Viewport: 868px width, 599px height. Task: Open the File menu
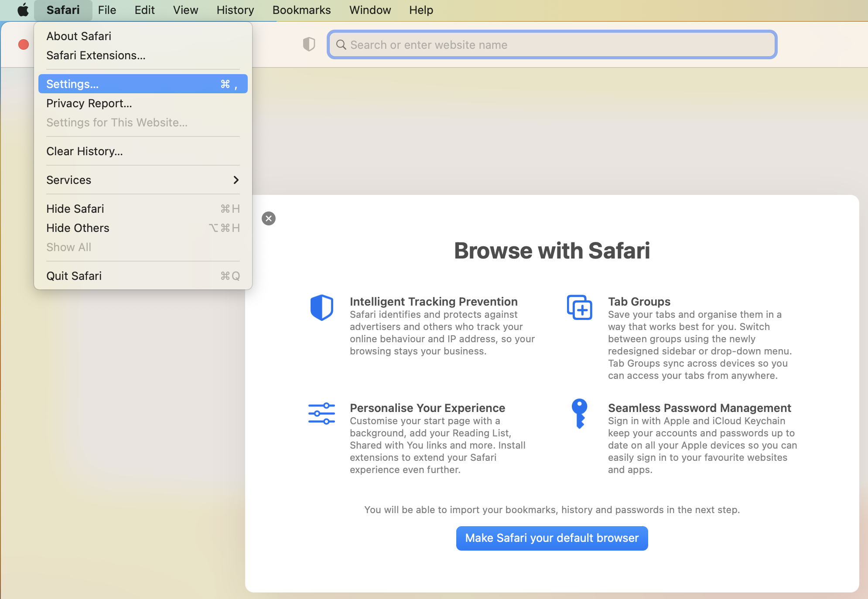click(x=107, y=10)
